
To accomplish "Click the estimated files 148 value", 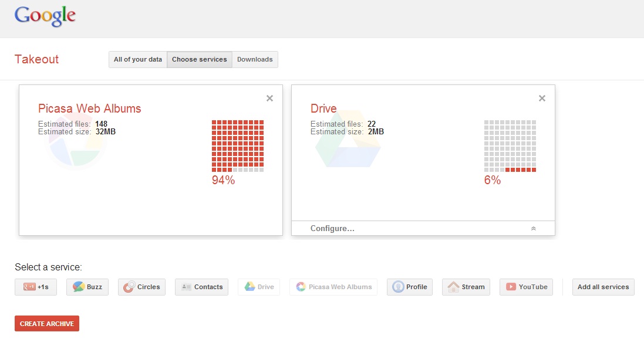I will coord(101,124).
